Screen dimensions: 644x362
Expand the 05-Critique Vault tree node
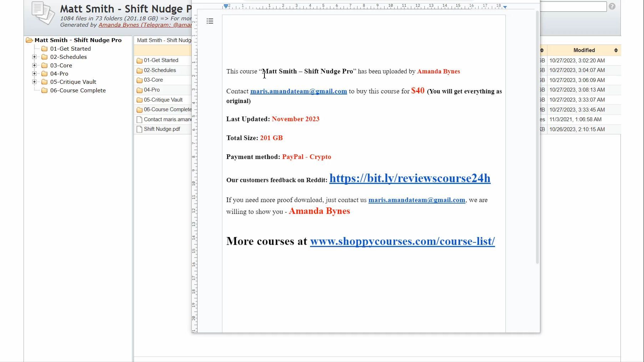[35, 82]
